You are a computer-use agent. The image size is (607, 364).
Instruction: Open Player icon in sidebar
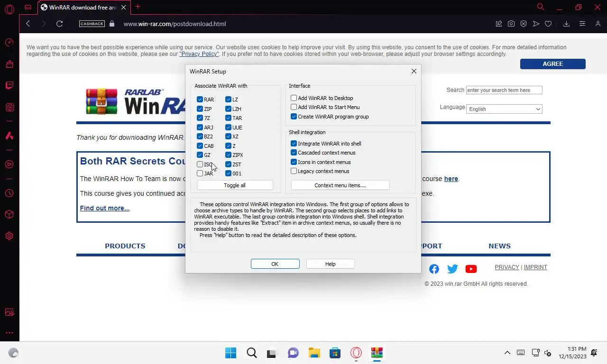(x=9, y=164)
